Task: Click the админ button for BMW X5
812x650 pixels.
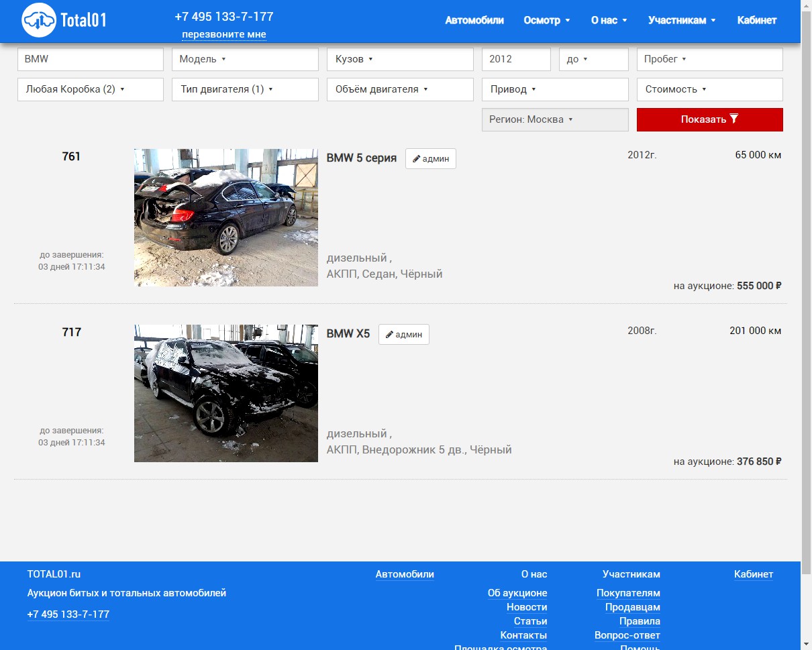Action: [403, 335]
